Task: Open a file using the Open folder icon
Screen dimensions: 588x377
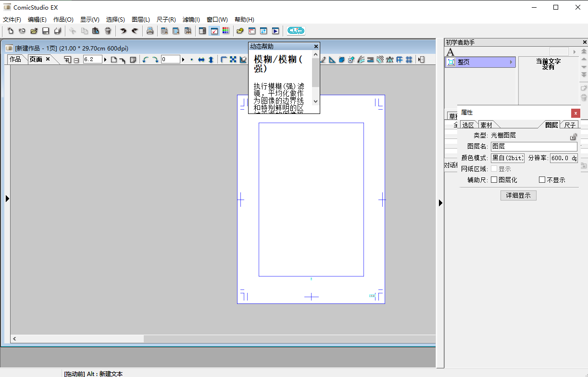Action: pos(33,31)
